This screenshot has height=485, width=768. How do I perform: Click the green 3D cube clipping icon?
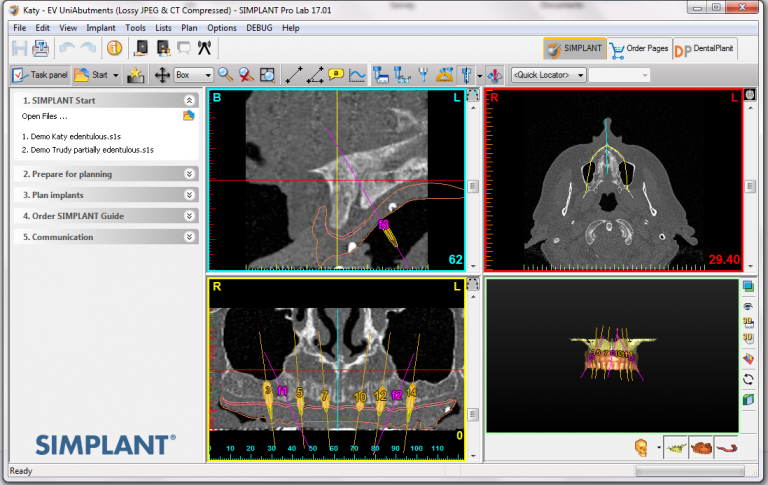pyautogui.click(x=748, y=400)
